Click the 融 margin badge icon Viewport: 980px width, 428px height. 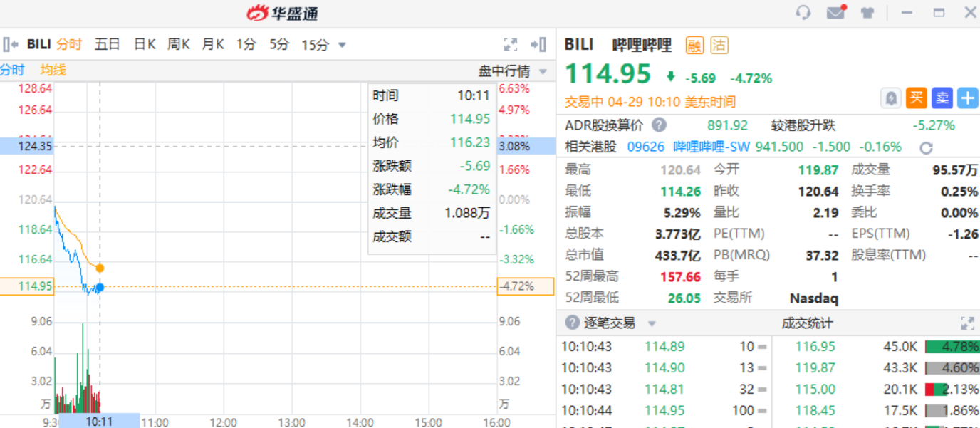(x=694, y=45)
